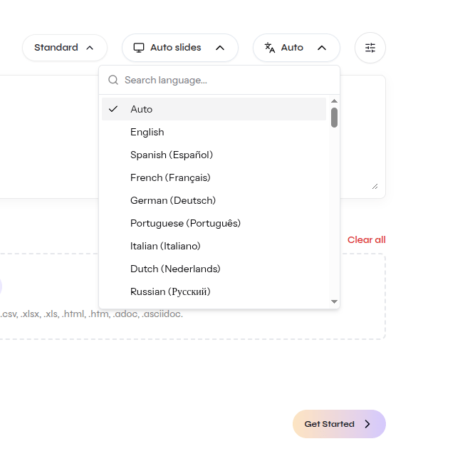Open the advanced settings sliders icon
Screen dimensions: 460x476
point(370,48)
